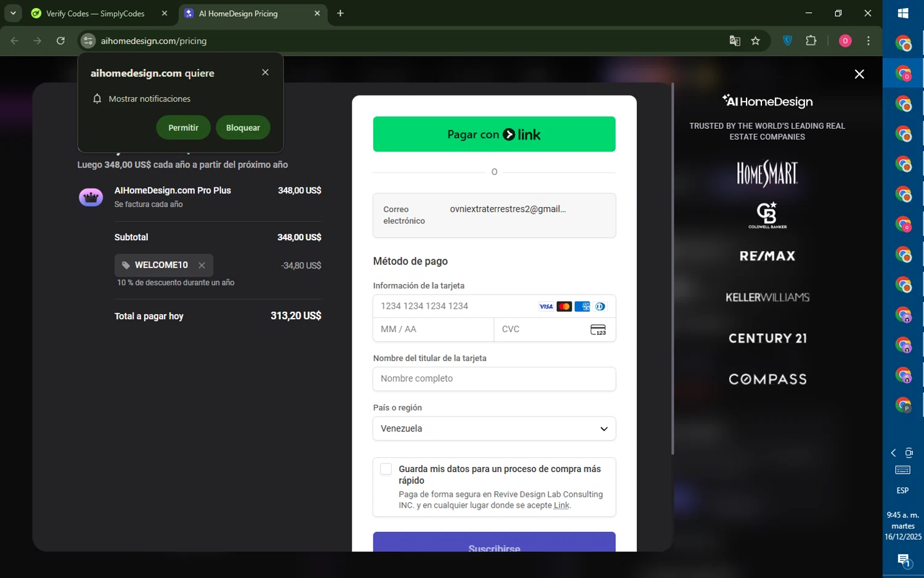Pay using the Pagar con link button
Image resolution: width=924 pixels, height=578 pixels.
click(x=494, y=134)
